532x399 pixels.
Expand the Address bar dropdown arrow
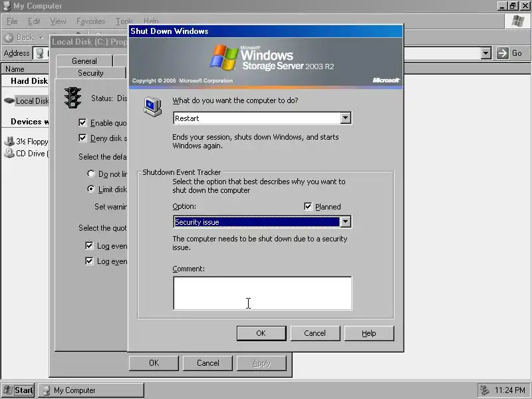(x=486, y=53)
